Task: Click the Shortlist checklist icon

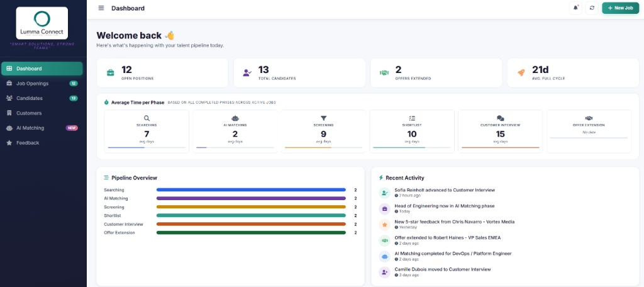Action: pyautogui.click(x=412, y=118)
